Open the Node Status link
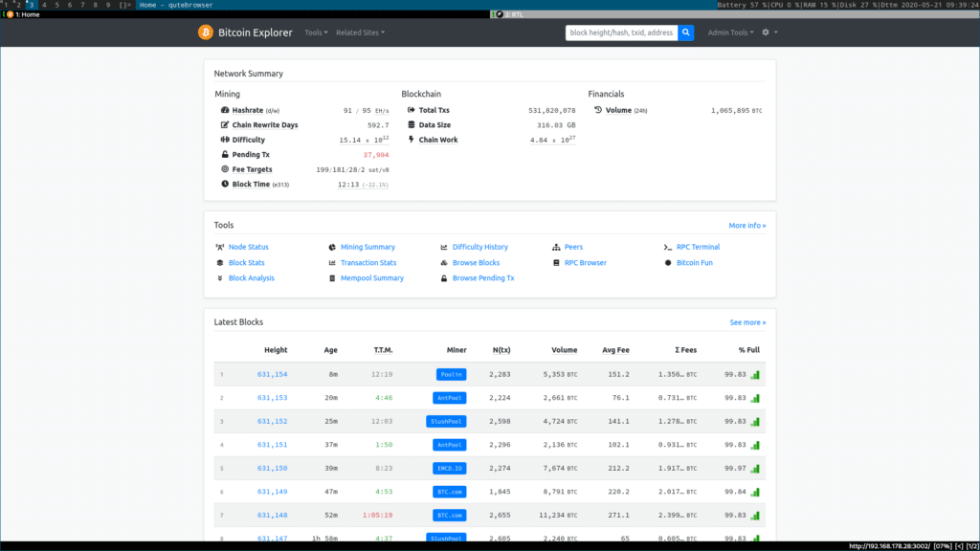Viewport: 980px width, 551px height. 248,248
